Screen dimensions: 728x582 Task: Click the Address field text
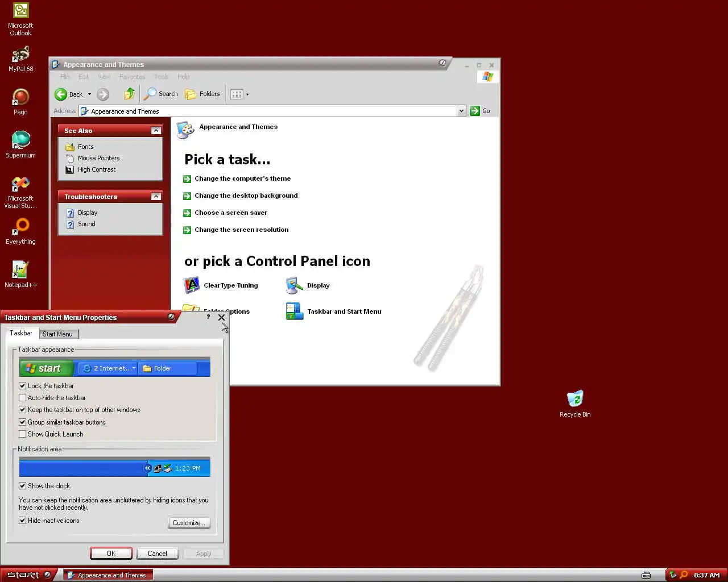tap(125, 111)
